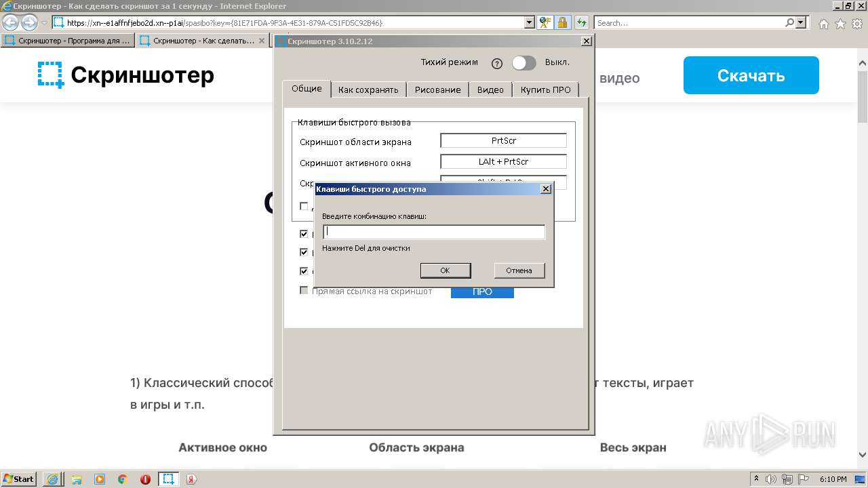Click the security lock icon
The height and width of the screenshot is (488, 868).
pyautogui.click(x=562, y=22)
